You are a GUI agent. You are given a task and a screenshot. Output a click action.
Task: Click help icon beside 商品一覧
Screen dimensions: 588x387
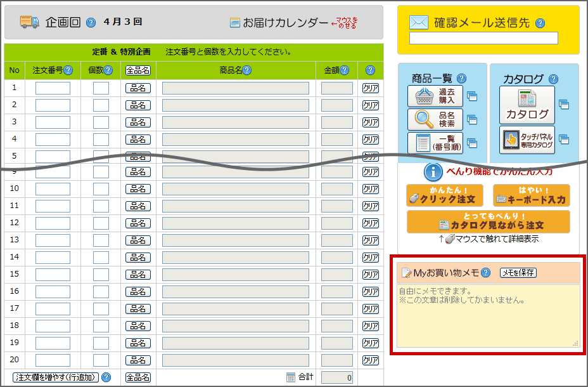coord(462,79)
